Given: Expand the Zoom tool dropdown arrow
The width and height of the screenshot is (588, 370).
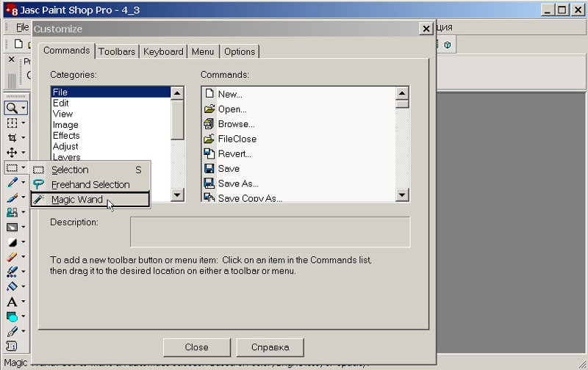Looking at the screenshot, I should (x=24, y=109).
